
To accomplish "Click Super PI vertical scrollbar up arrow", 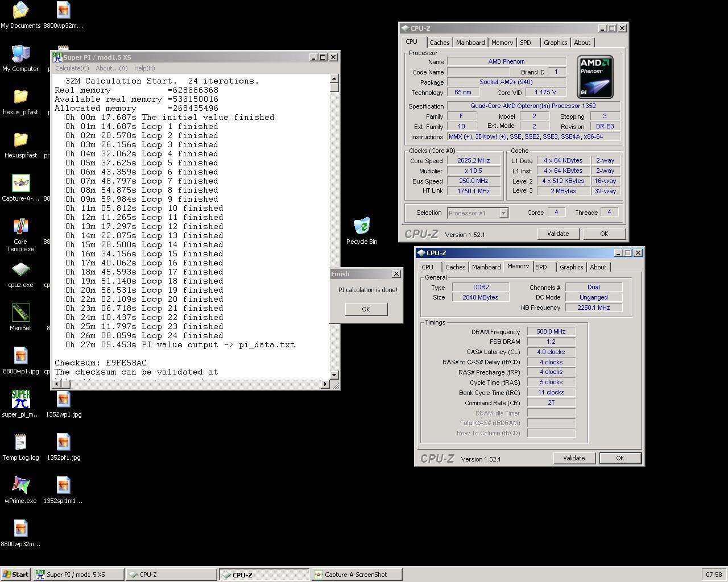I will coord(334,78).
